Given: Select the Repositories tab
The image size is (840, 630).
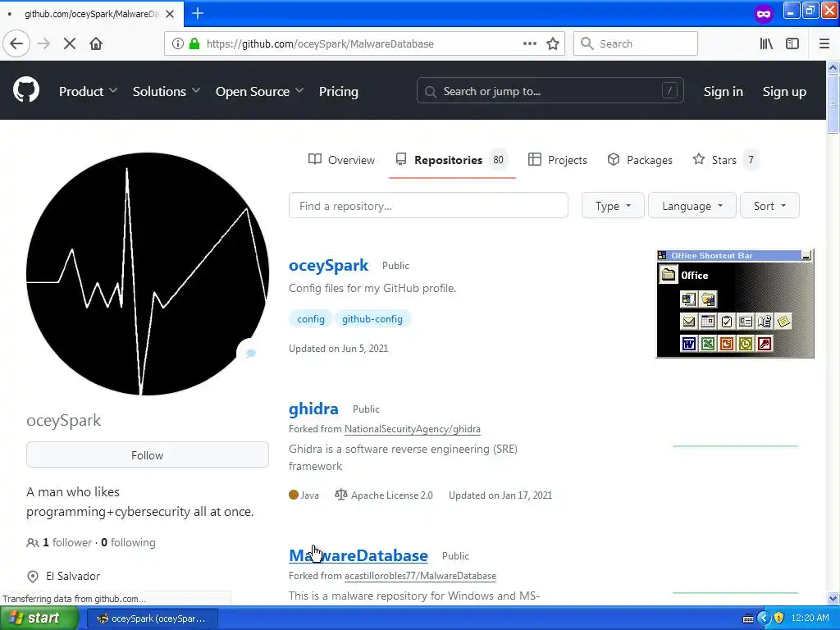Looking at the screenshot, I should point(452,160).
